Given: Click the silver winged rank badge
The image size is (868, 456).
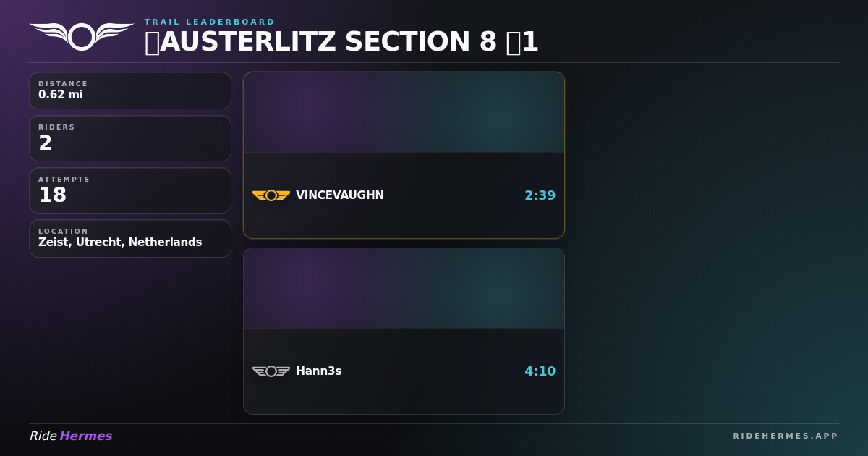Looking at the screenshot, I should point(271,371).
